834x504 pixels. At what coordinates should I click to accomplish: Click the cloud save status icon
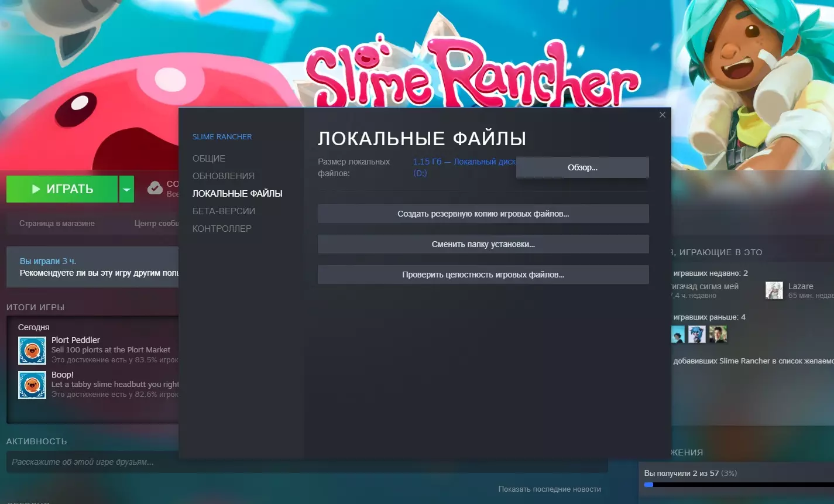[155, 188]
